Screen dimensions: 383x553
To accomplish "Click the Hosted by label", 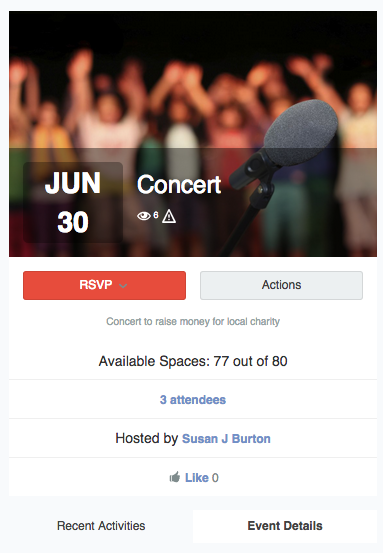I will point(147,438).
